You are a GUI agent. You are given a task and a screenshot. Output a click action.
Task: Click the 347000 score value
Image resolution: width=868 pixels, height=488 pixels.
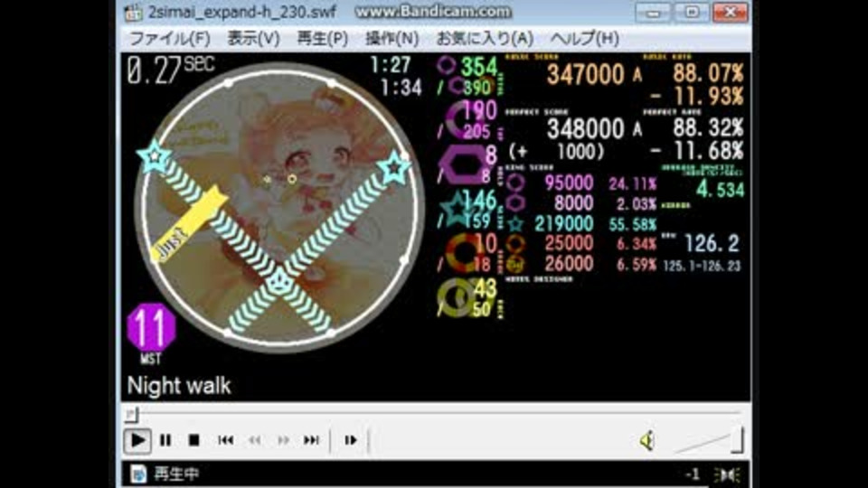pyautogui.click(x=586, y=74)
